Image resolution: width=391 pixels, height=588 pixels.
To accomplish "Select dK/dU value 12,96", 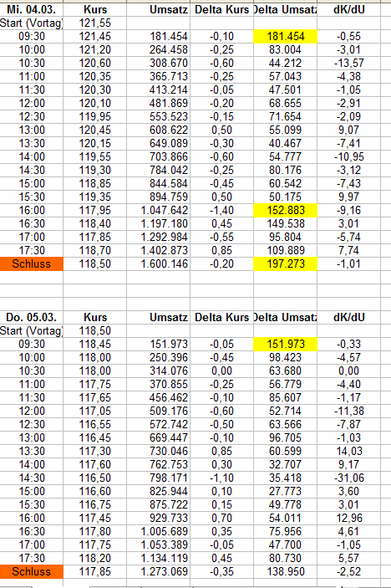I will [348, 519].
